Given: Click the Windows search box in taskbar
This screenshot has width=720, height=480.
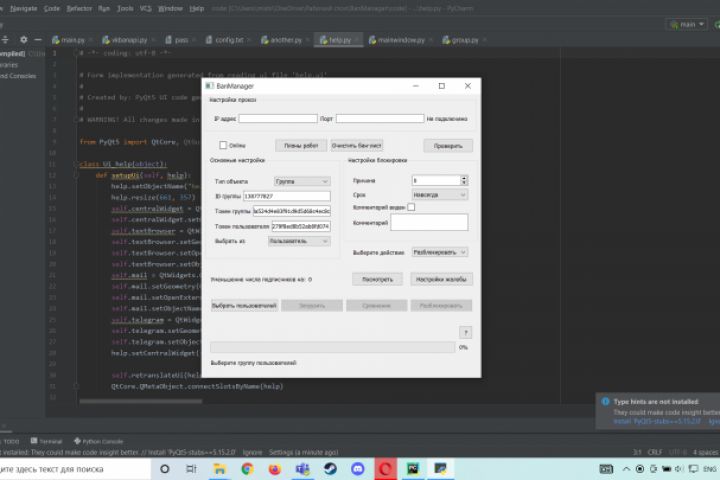Looking at the screenshot, I should pyautogui.click(x=75, y=469).
